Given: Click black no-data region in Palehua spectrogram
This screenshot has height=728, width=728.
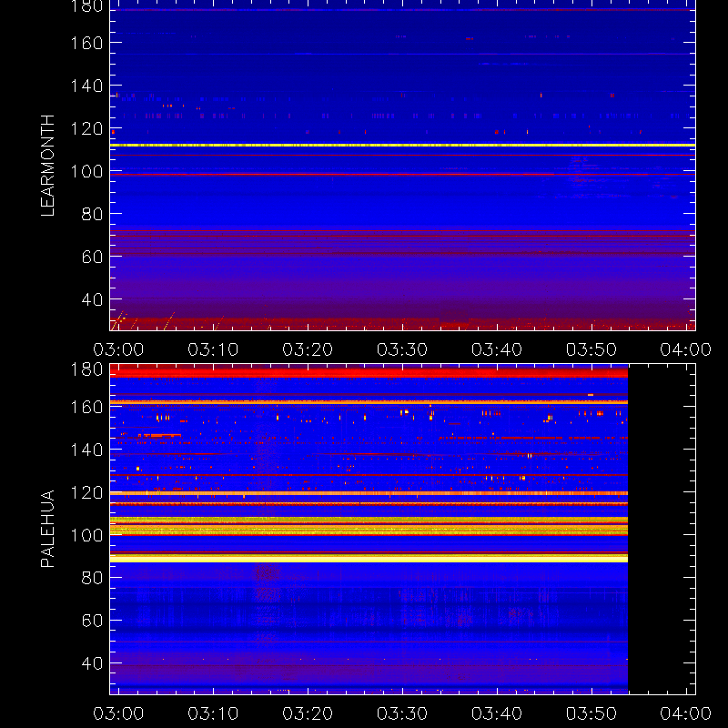Looking at the screenshot, I should coord(662,530).
